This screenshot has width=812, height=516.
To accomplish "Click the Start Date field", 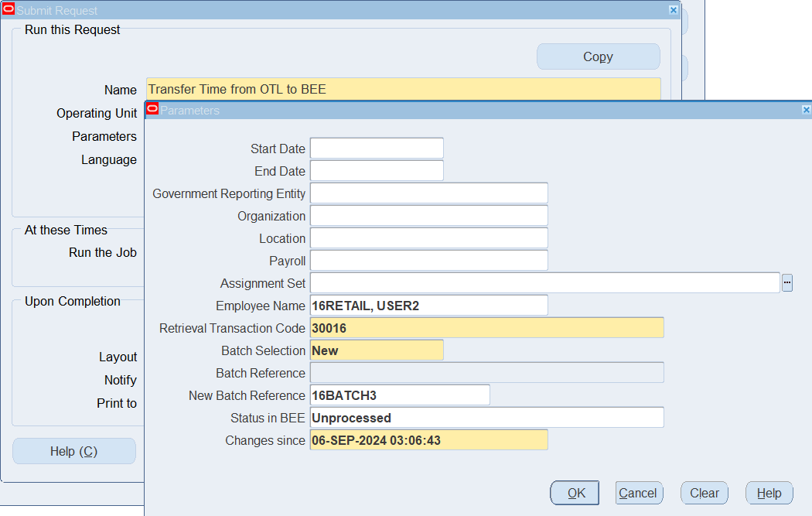I will tap(377, 149).
